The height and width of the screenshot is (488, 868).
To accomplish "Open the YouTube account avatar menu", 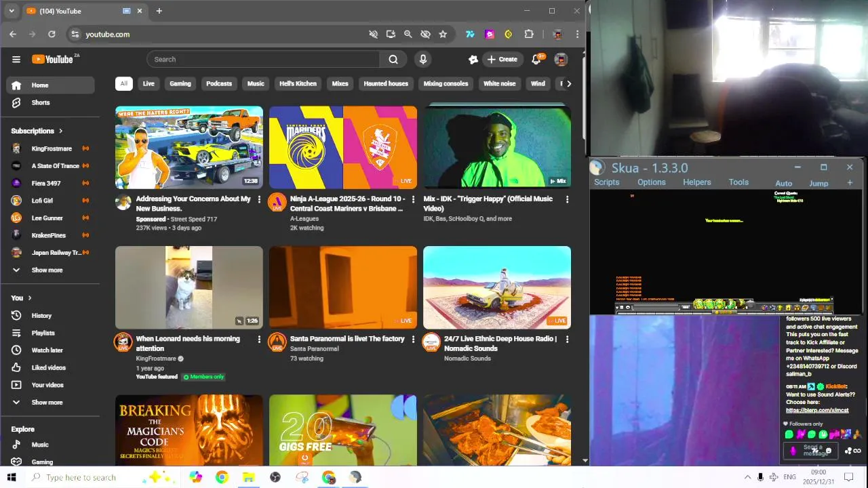I will (x=561, y=59).
